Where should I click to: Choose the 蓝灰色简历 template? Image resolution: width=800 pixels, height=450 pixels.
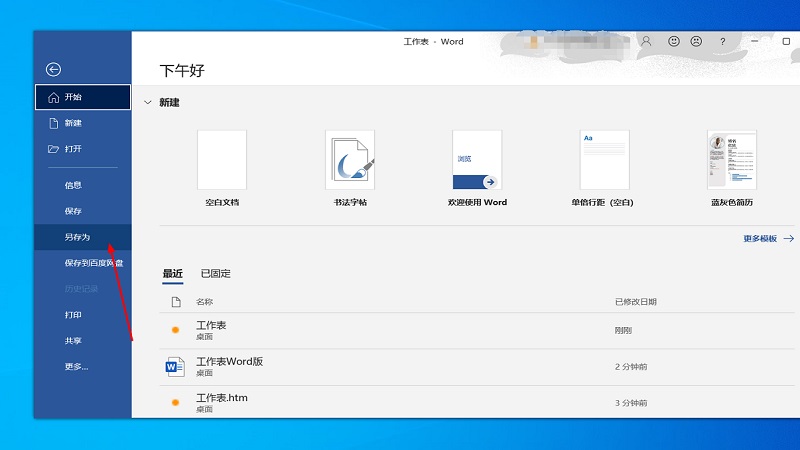click(x=731, y=160)
